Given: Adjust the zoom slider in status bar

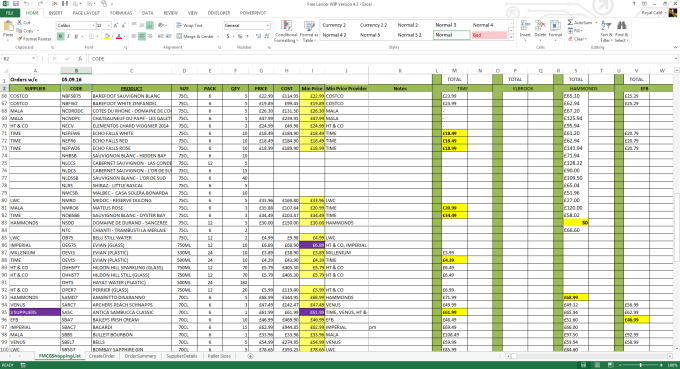Looking at the screenshot, I should (x=641, y=365).
